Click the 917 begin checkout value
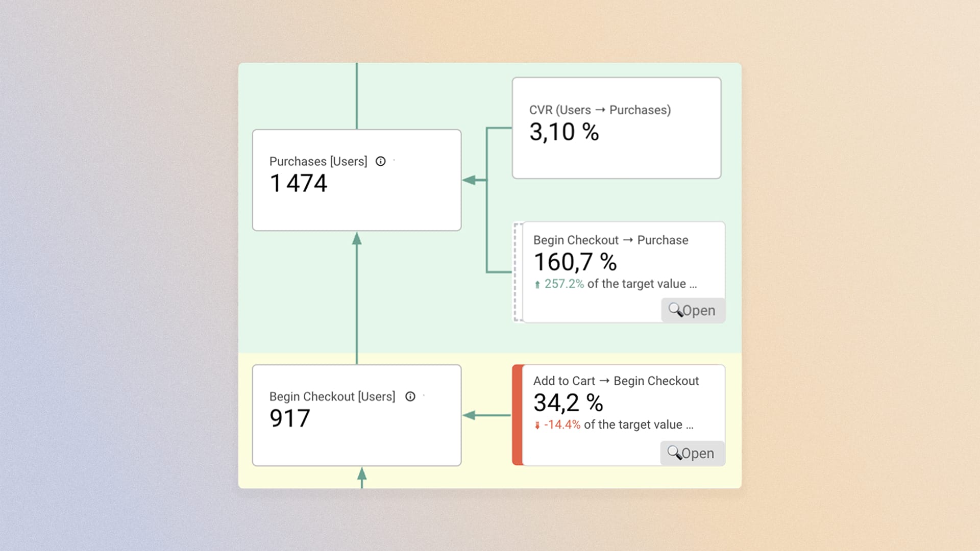Image resolution: width=980 pixels, height=551 pixels. coord(289,418)
